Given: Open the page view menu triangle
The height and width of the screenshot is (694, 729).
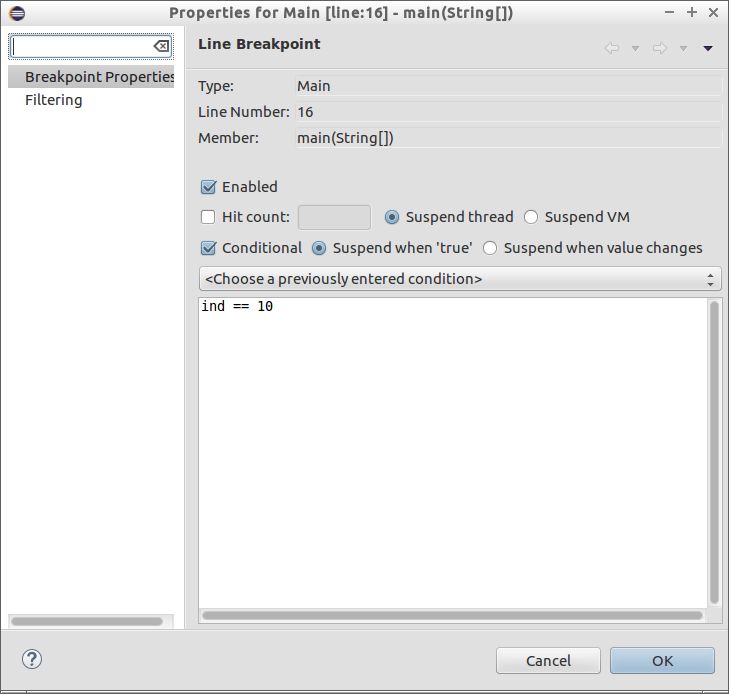Looking at the screenshot, I should (x=708, y=48).
